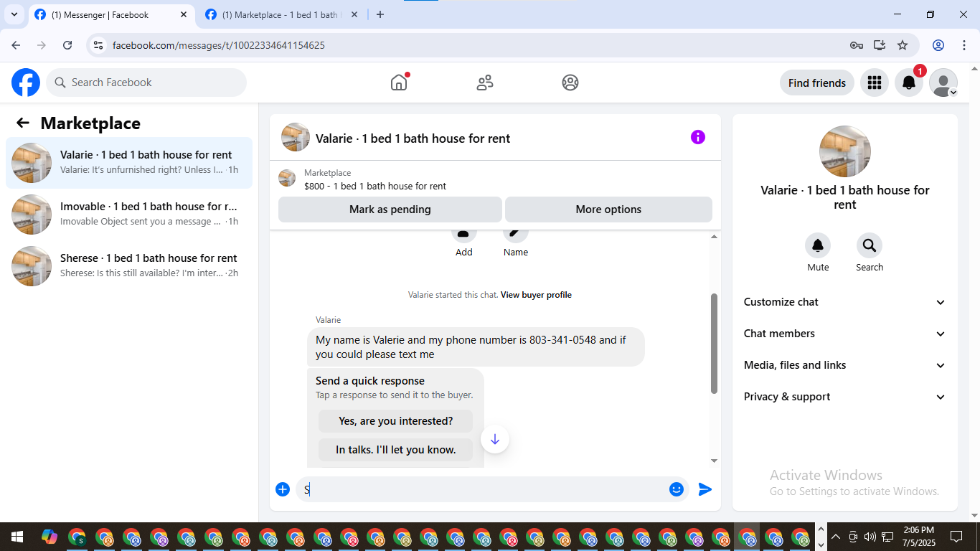View site information icon in address bar
Image resolution: width=980 pixels, height=551 pixels.
(x=99, y=45)
